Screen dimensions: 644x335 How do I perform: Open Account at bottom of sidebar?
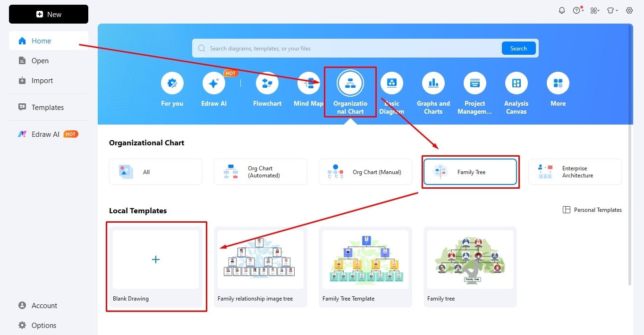click(49, 306)
